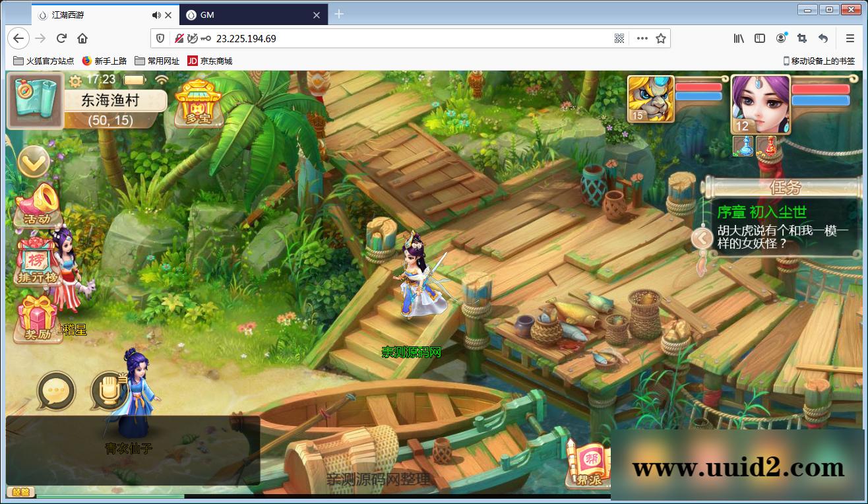Claim rewards via 奖励 gift icon
Screen dimensions: 868x504
point(38,319)
